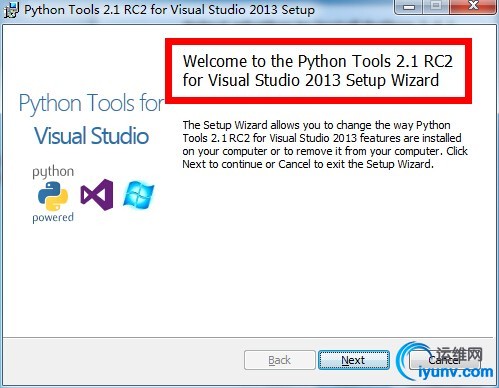Minimize the setup window
The height and width of the screenshot is (388, 499).
point(409,7)
